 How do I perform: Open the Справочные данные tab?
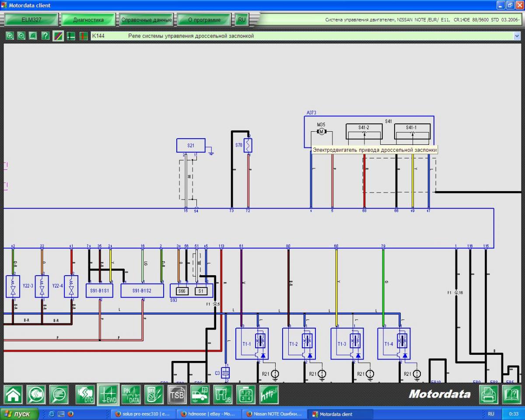(147, 20)
